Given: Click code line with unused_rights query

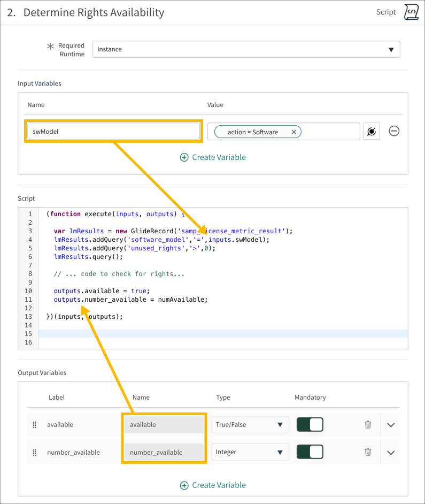Looking at the screenshot, I should coord(135,248).
